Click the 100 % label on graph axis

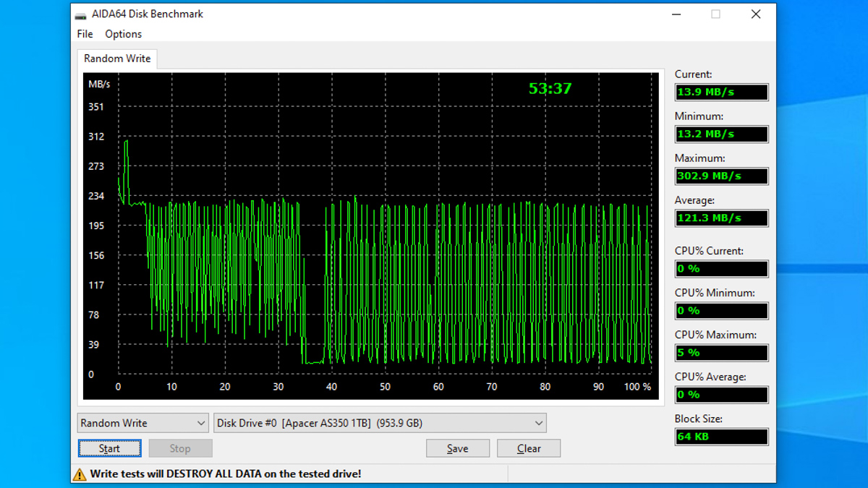click(x=637, y=387)
